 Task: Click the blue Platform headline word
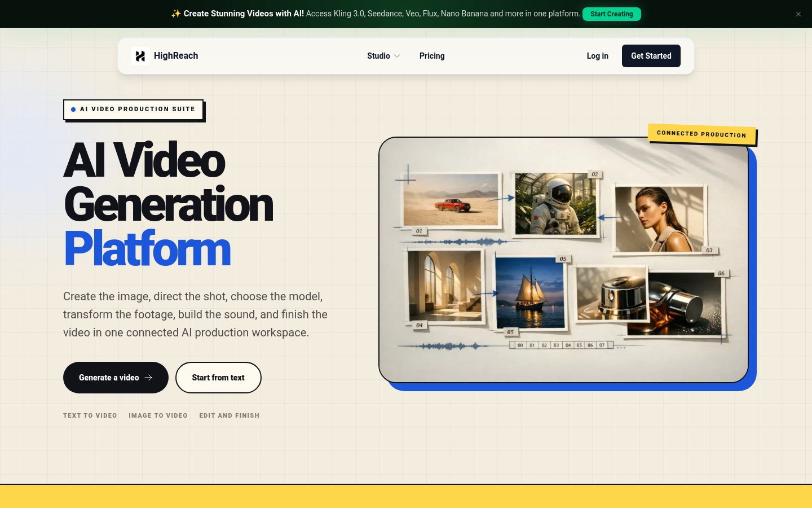pos(147,248)
